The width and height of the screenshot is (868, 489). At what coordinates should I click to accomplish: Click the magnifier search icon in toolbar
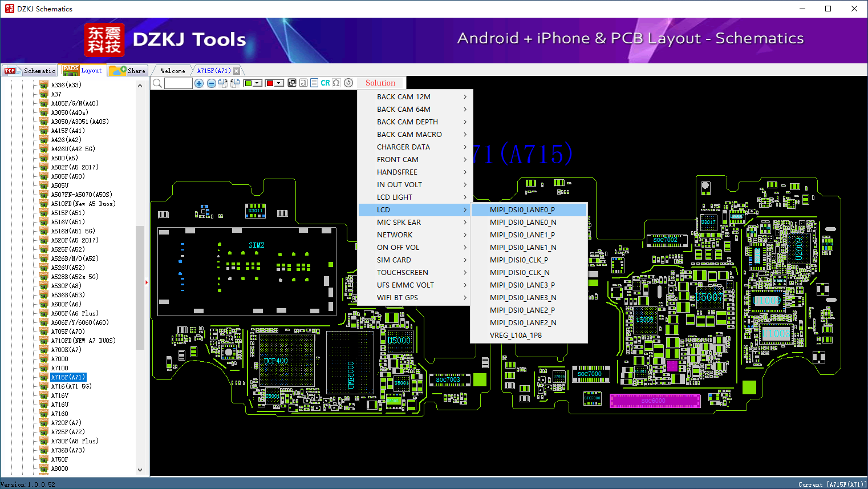click(157, 83)
